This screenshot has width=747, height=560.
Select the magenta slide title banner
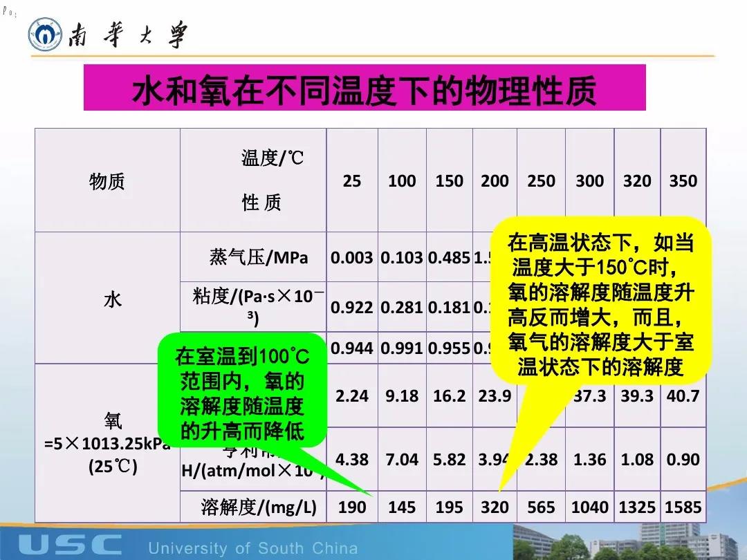[x=365, y=88]
